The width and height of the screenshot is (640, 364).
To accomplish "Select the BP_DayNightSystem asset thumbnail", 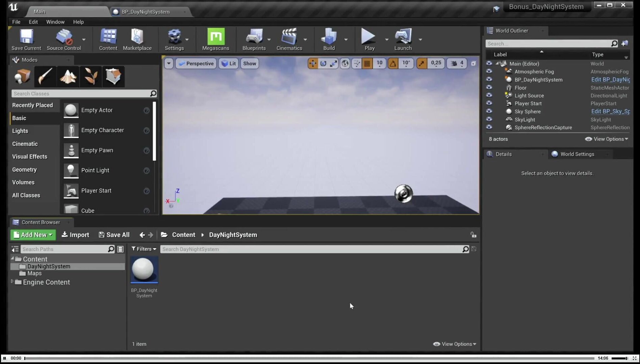I will coord(144,270).
